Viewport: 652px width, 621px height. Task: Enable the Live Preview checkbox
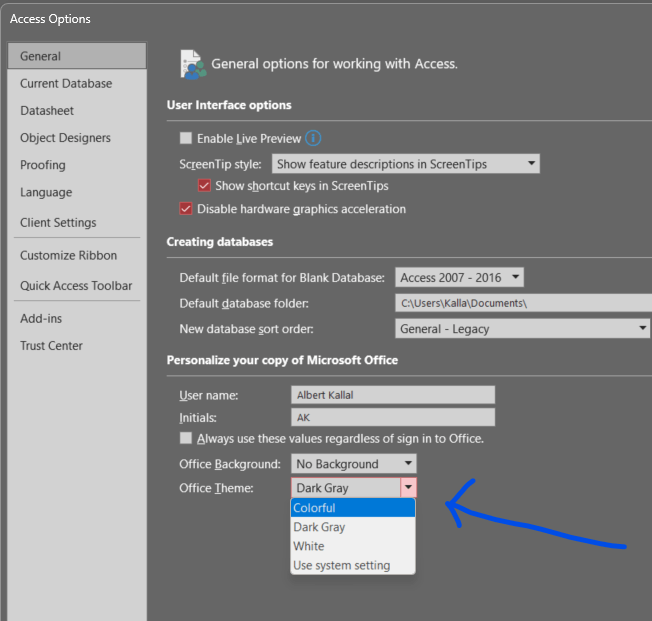[x=186, y=138]
